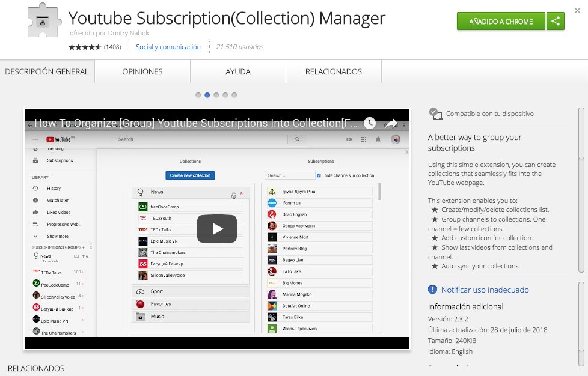Click the YouTube logo in the video preview

[60, 139]
